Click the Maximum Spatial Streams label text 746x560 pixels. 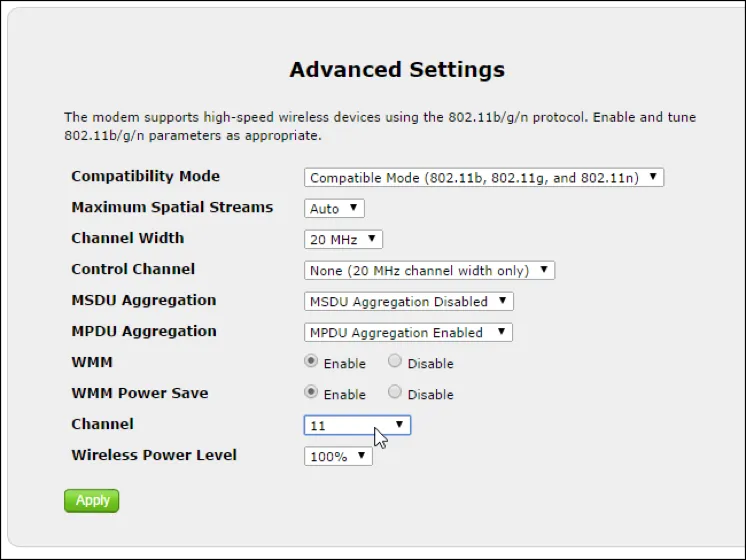(172, 208)
